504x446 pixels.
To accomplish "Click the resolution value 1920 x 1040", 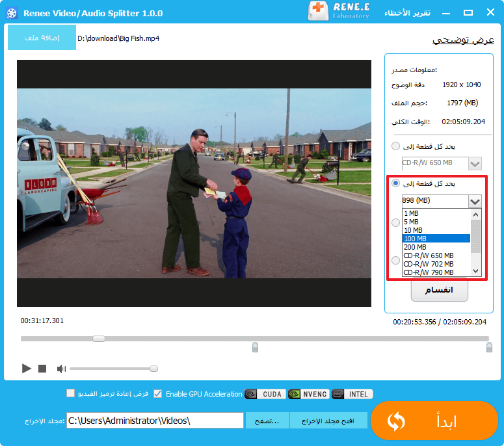I will pyautogui.click(x=462, y=85).
